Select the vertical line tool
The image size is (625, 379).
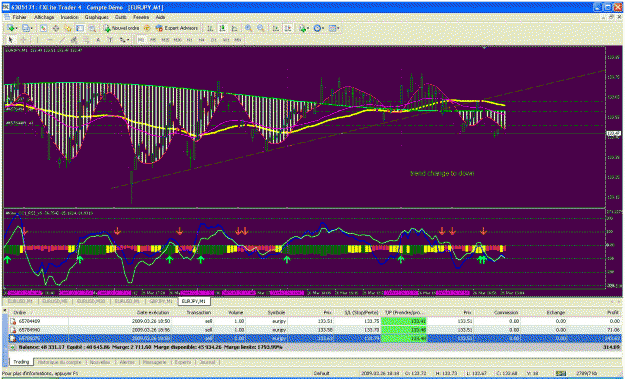click(37, 40)
